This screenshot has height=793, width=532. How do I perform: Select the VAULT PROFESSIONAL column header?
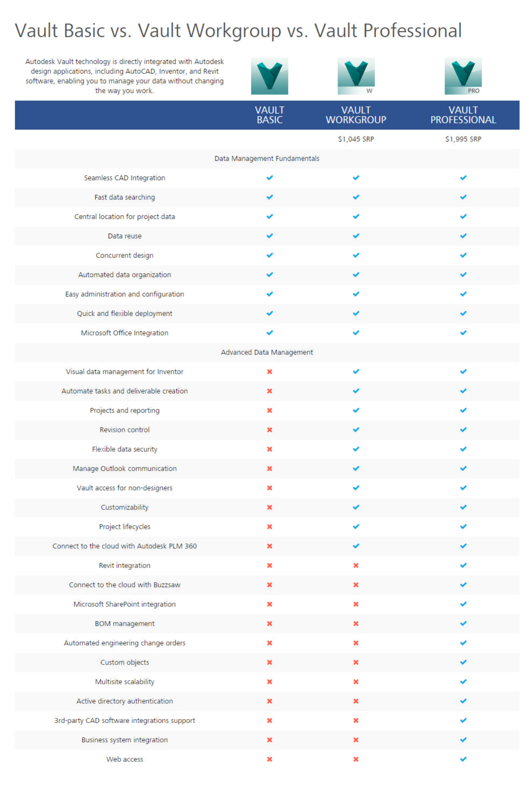click(x=463, y=115)
